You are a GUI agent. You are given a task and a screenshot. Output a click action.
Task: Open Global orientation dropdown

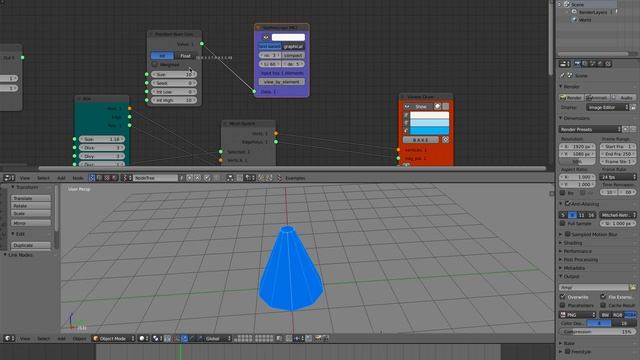click(x=218, y=338)
